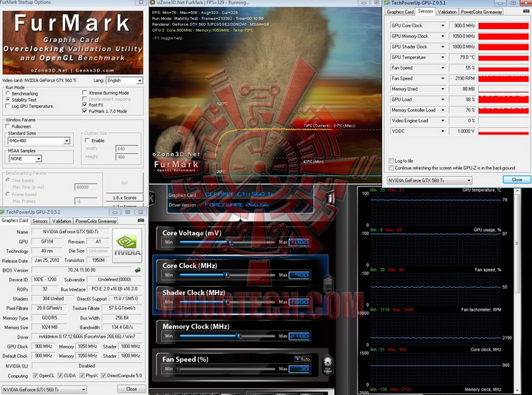This screenshot has height=395, width=532.
Task: Click Core Voltage value field 1000
Action: click(299, 242)
